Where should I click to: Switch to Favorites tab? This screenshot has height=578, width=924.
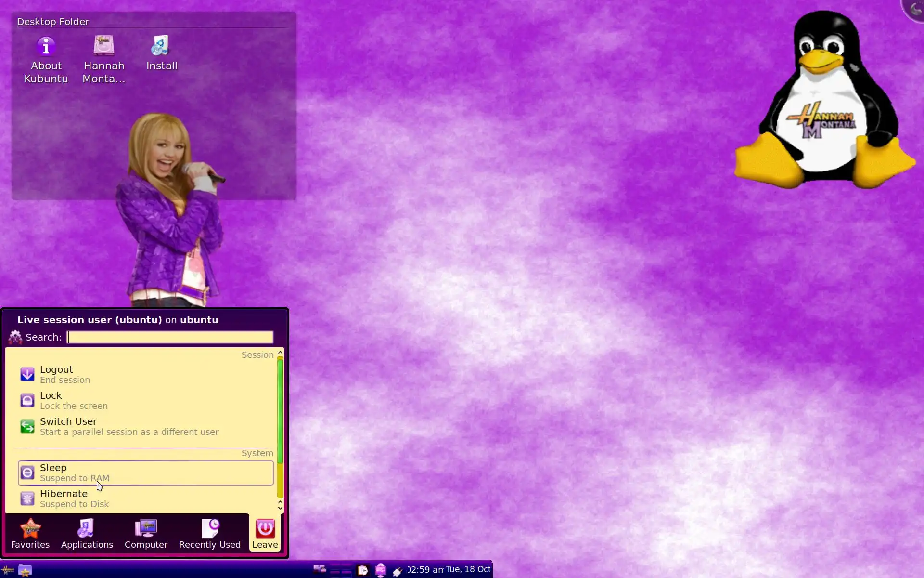[x=30, y=534]
